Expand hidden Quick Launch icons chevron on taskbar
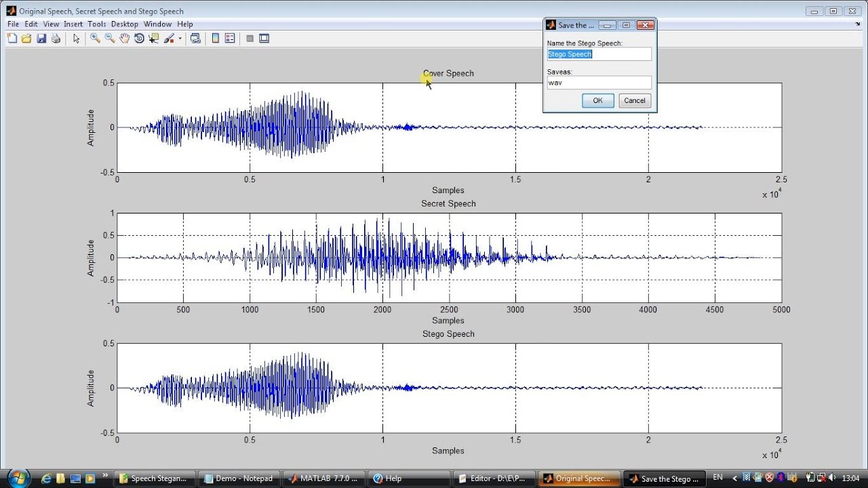The height and width of the screenshot is (488, 868). [x=105, y=476]
